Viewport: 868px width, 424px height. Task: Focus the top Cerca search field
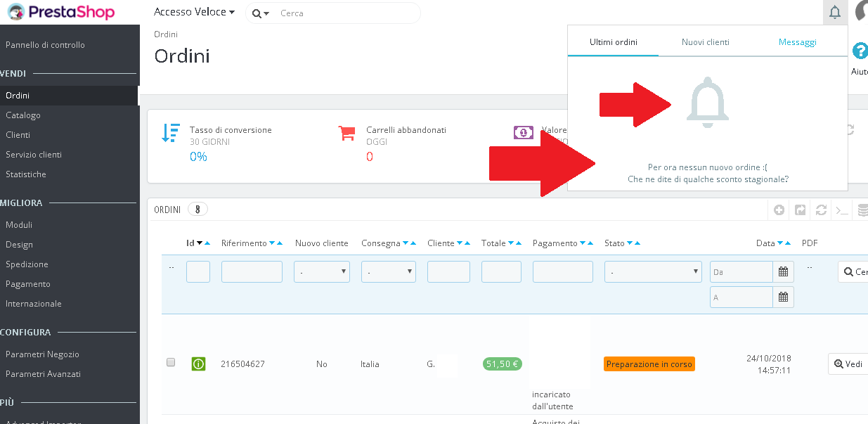(x=346, y=13)
